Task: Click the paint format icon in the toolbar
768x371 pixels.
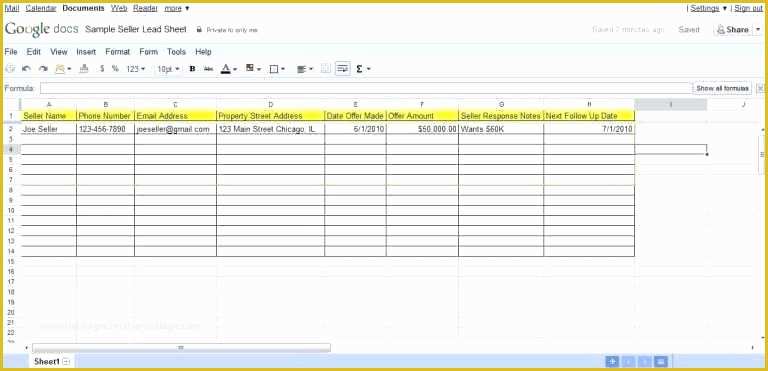Action: (x=60, y=69)
